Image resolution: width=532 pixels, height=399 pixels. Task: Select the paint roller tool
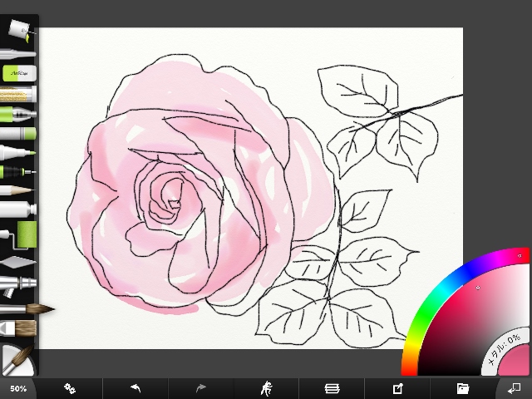click(x=20, y=234)
